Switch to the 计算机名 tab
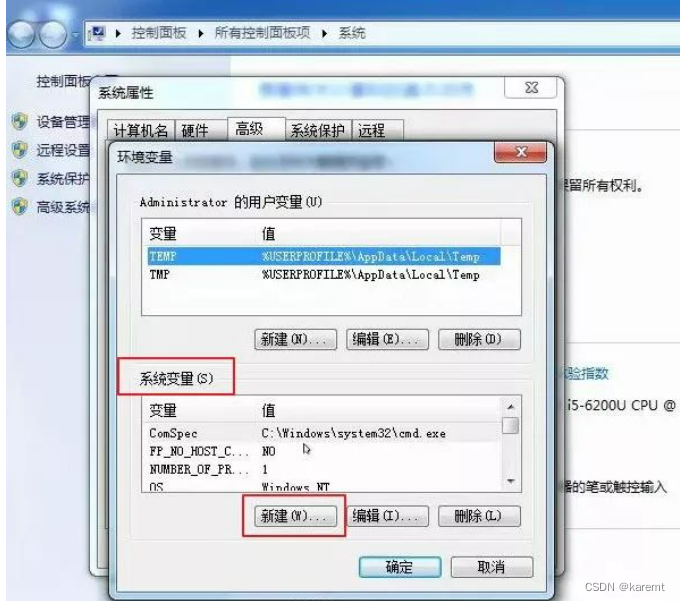Viewport: 680px width, 601px height. coord(141,130)
